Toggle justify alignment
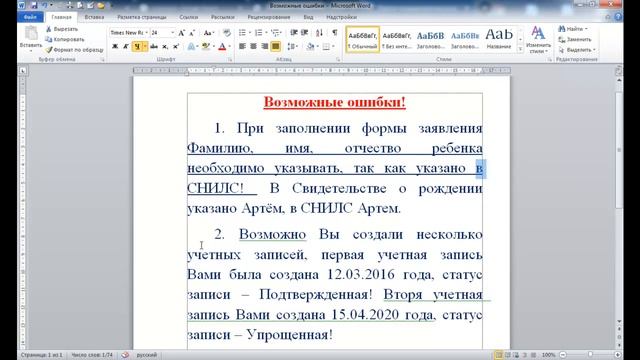This screenshot has width=640, height=360. 276,47
